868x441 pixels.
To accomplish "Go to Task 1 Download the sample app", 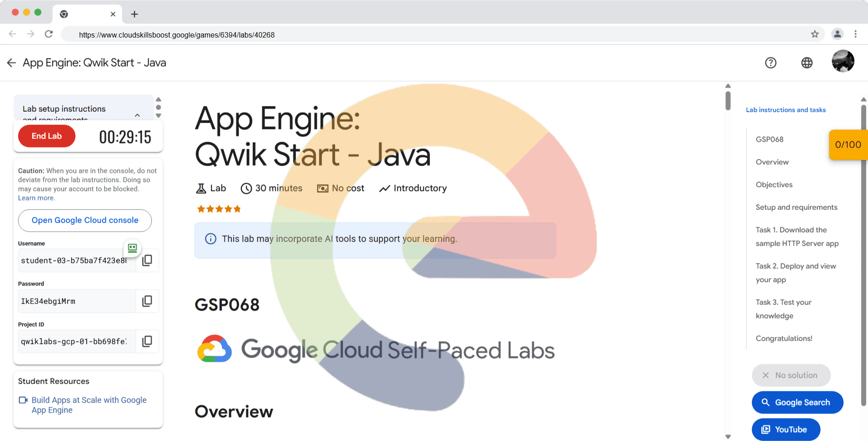I will tap(797, 237).
